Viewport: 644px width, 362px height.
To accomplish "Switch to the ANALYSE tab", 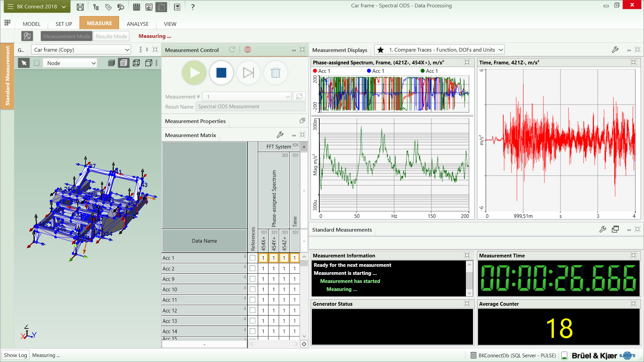I will tap(138, 24).
